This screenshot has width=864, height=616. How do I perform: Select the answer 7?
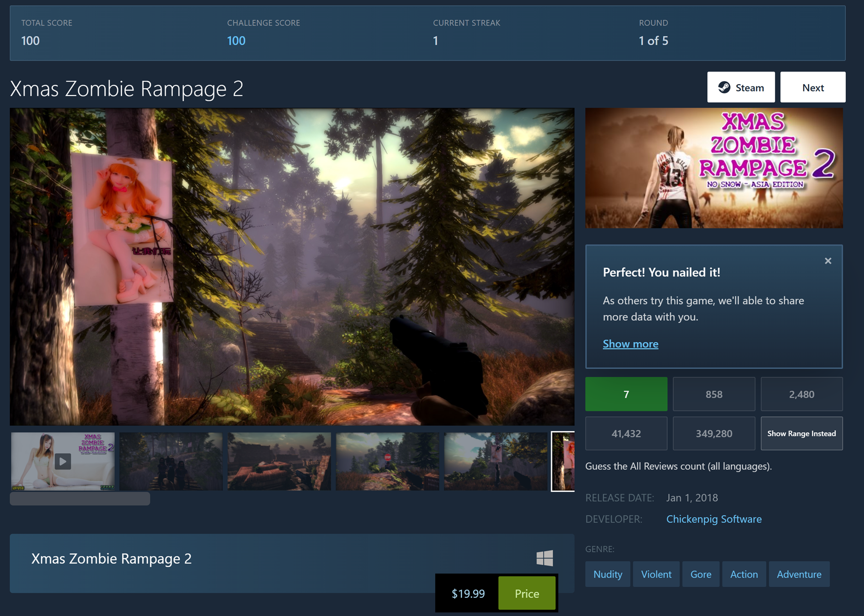coord(626,394)
